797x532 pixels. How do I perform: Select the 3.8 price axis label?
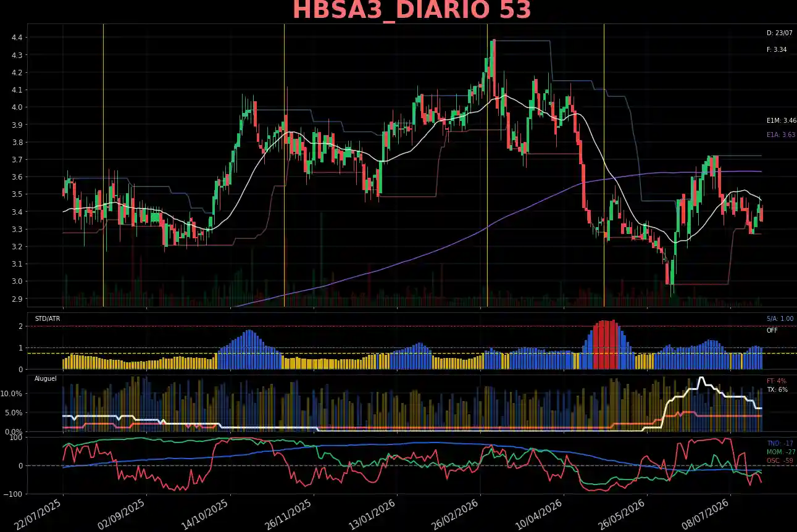click(x=17, y=143)
